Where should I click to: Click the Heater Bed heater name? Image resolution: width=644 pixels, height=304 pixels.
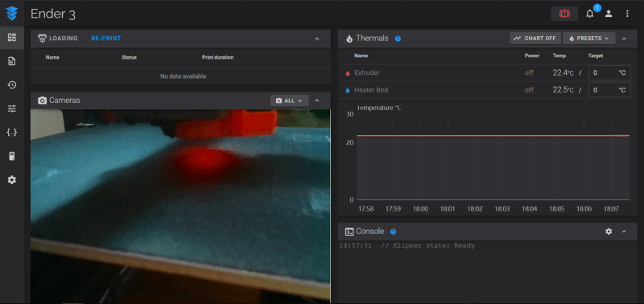(371, 90)
